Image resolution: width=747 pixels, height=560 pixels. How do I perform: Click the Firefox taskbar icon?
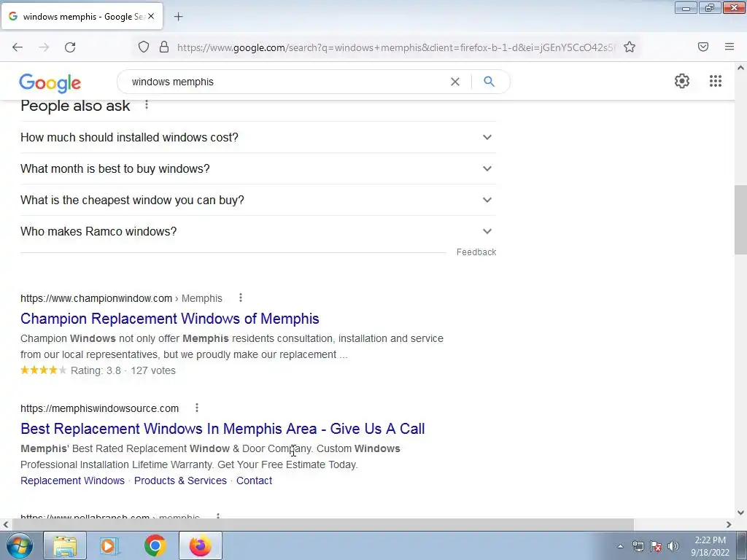point(200,545)
